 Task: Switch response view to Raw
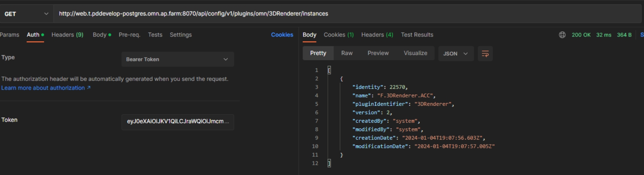(347, 53)
